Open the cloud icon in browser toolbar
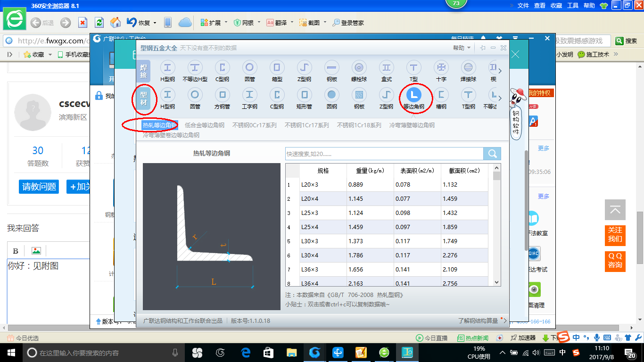This screenshot has width=644, height=362. click(185, 23)
